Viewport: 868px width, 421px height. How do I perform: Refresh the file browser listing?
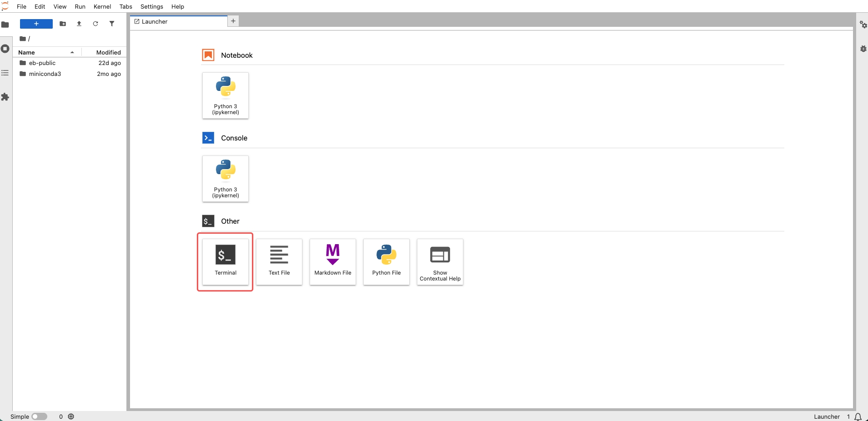point(95,24)
